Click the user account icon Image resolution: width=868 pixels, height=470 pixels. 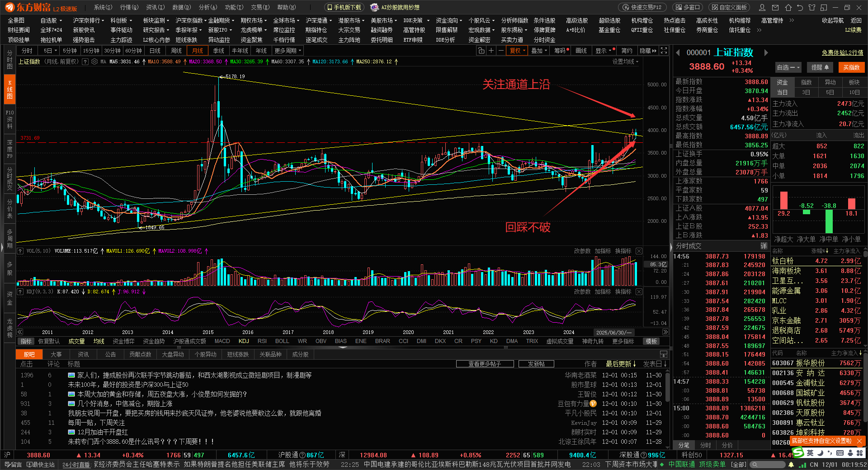coord(762,8)
